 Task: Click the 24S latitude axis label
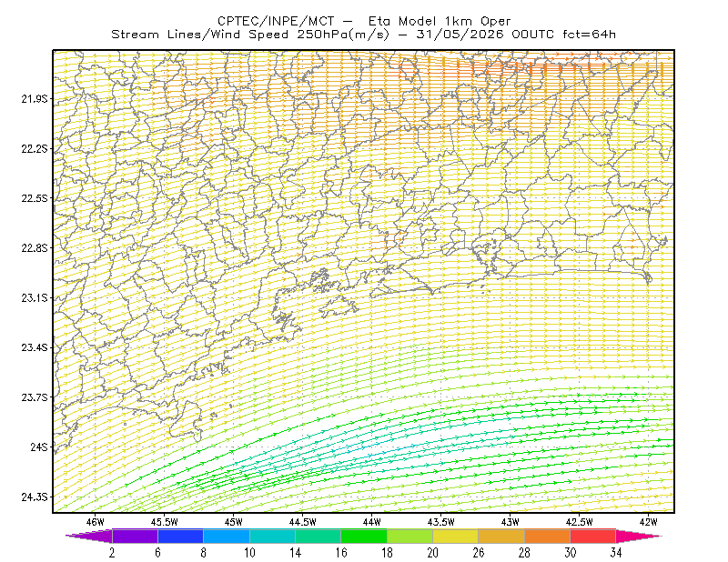click(39, 447)
